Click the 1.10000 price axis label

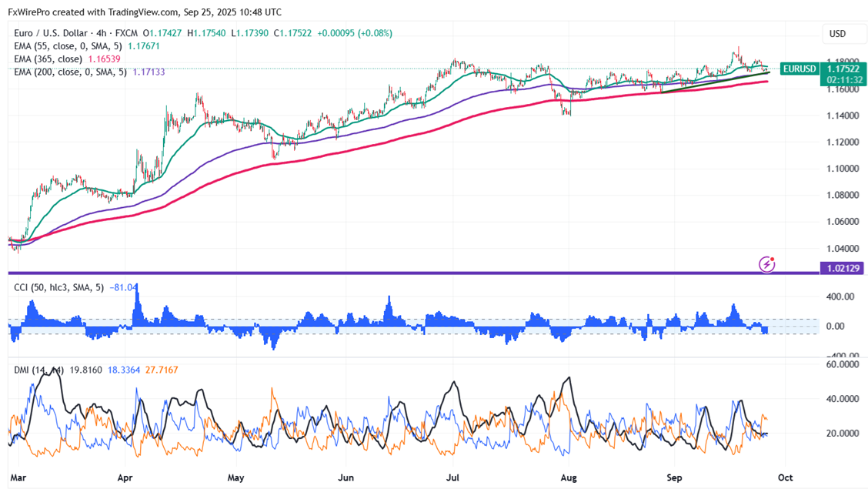[843, 169]
